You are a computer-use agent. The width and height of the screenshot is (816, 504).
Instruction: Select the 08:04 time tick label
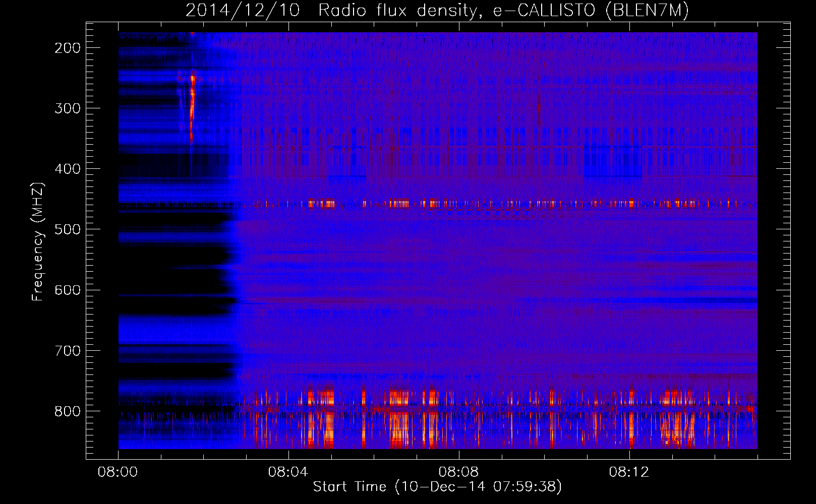click(x=288, y=472)
